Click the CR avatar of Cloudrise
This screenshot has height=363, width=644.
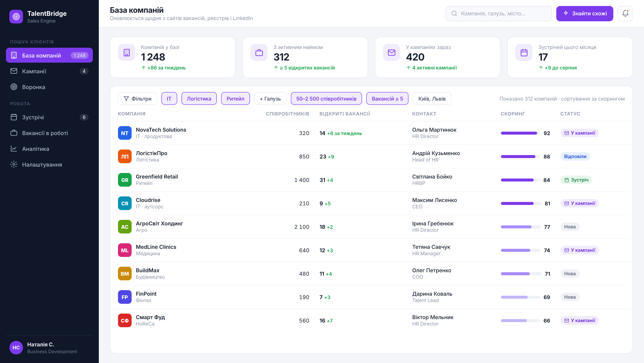click(x=125, y=203)
